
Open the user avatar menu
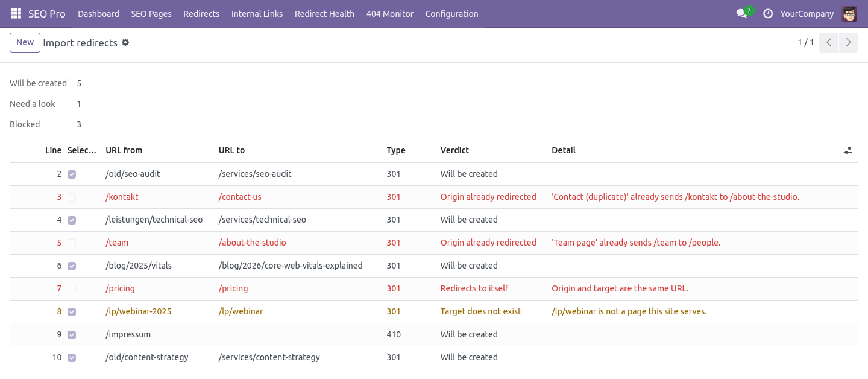click(849, 13)
